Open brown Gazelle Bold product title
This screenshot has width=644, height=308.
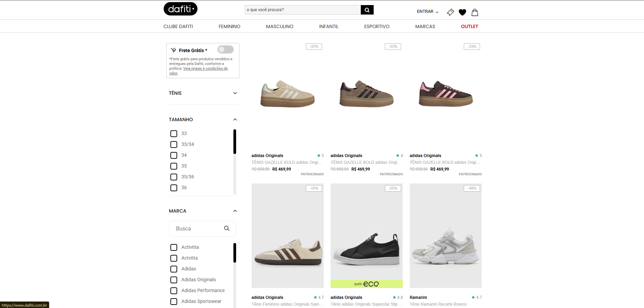(366, 162)
